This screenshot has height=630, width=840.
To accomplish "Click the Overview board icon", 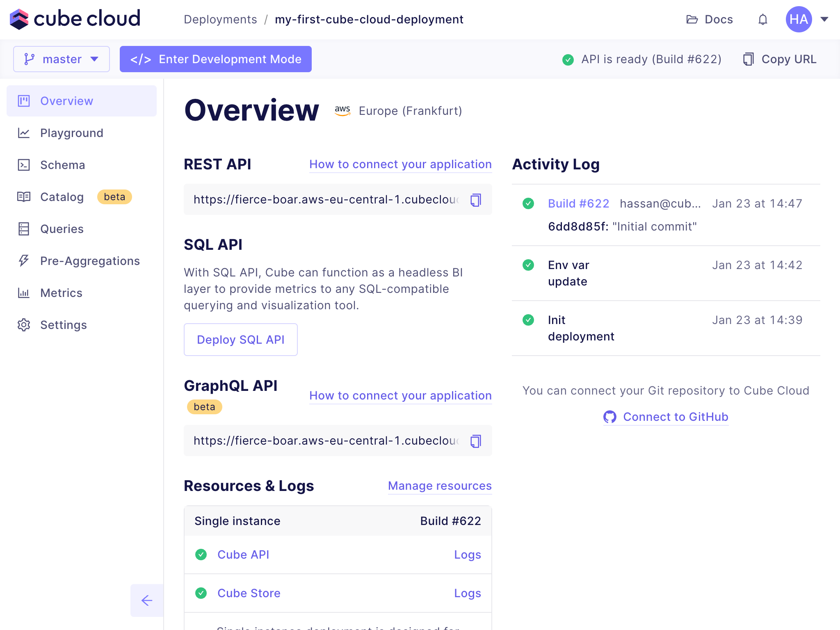I will 24,101.
